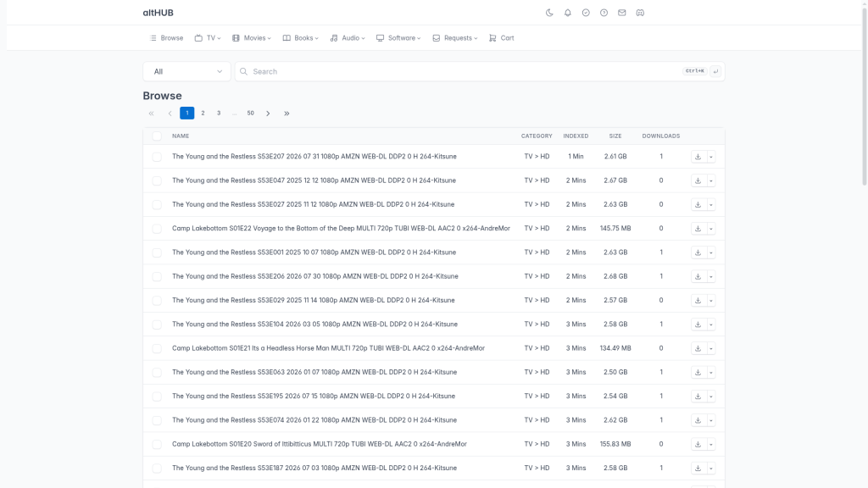Jump to last page with double chevron

click(x=287, y=114)
